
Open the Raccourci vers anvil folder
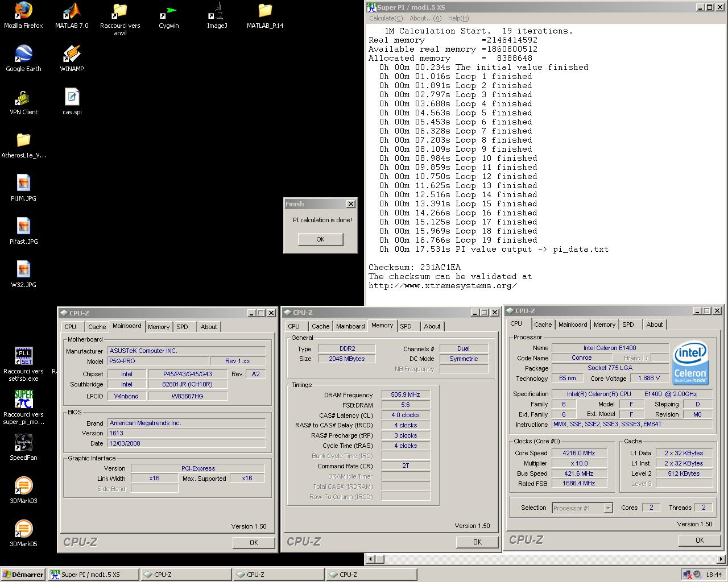(120, 19)
